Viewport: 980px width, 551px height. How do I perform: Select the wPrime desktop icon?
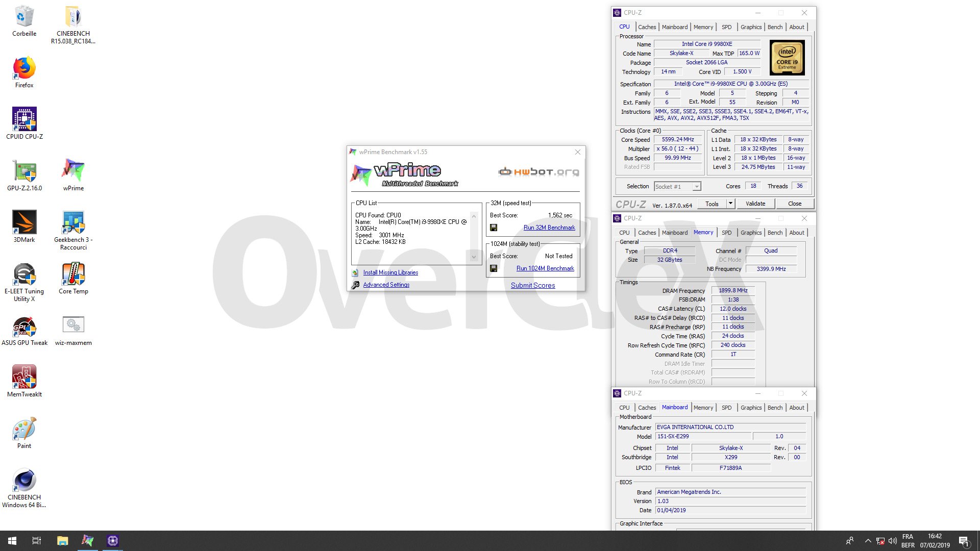coord(73,175)
